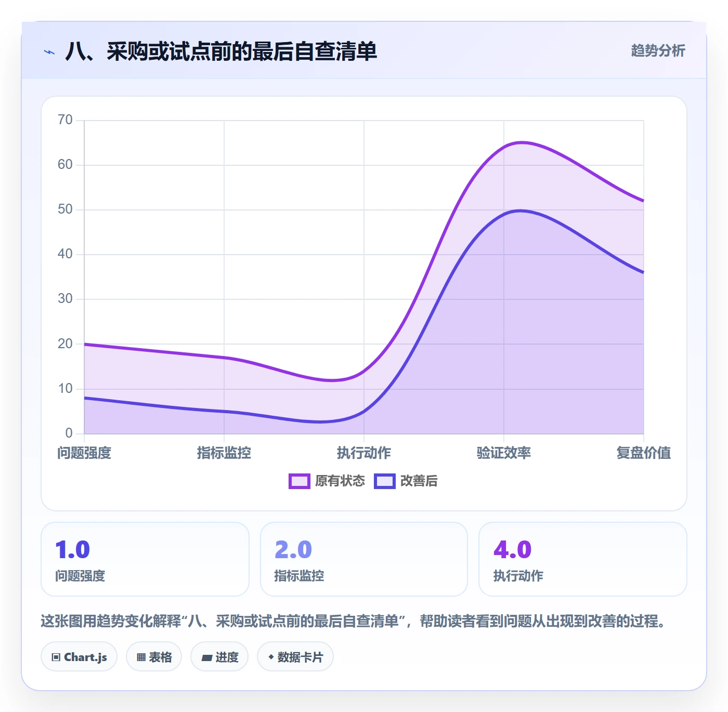
Task: Click the 改善后 legend text
Action: pos(419,481)
